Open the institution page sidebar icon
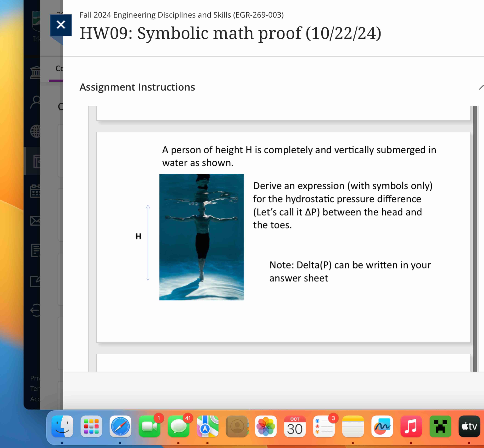Image resolution: width=484 pixels, height=448 pixels. coord(35,72)
